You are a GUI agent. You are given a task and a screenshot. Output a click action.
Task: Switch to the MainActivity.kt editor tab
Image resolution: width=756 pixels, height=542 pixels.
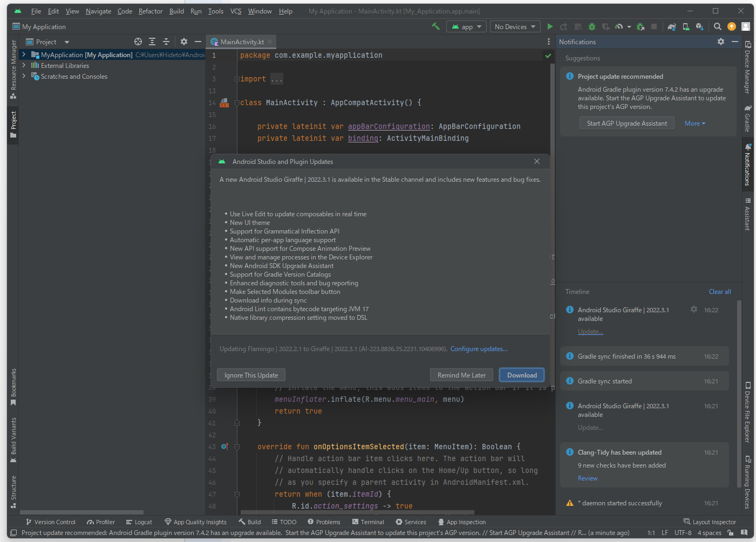(x=242, y=42)
